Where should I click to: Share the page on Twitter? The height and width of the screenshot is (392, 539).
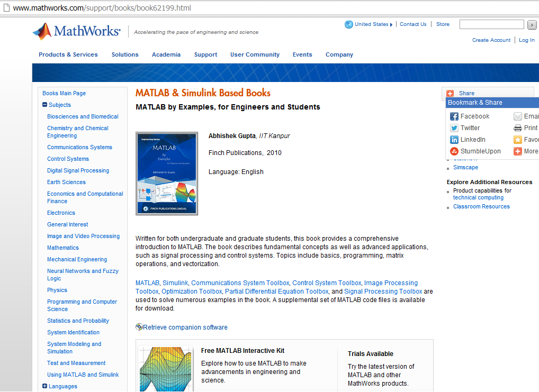coord(454,127)
